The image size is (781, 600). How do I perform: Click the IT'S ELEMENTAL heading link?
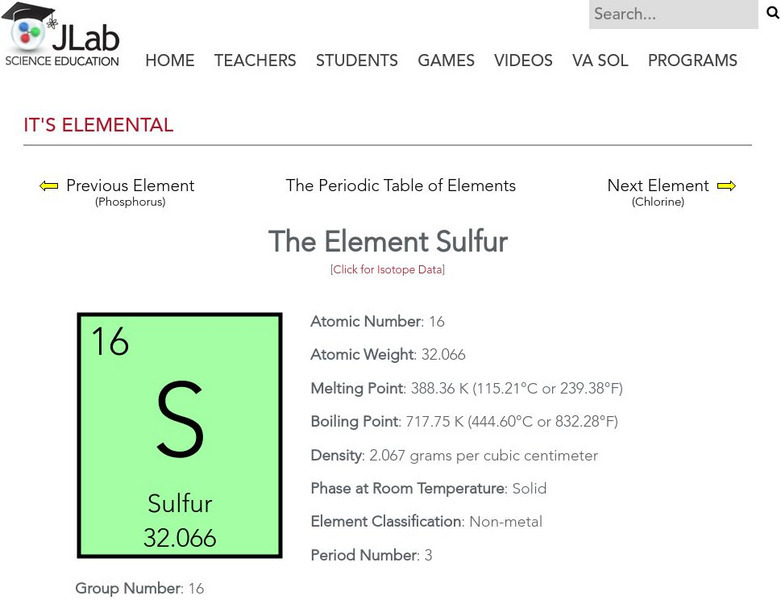pos(99,126)
